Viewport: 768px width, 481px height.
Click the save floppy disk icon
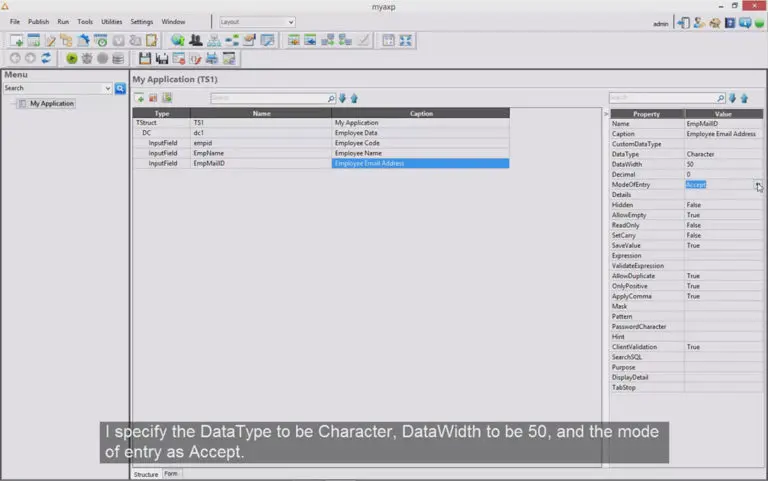point(144,59)
